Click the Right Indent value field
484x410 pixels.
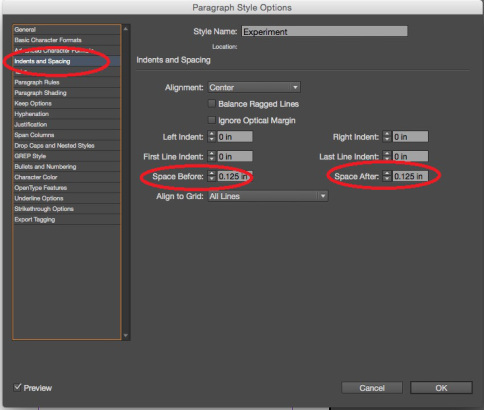[410, 137]
